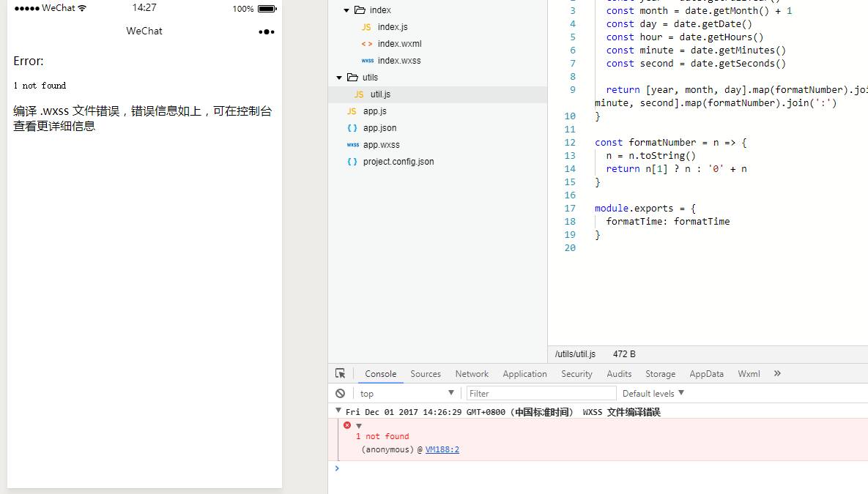Click the module.exports code line

pyautogui.click(x=645, y=208)
